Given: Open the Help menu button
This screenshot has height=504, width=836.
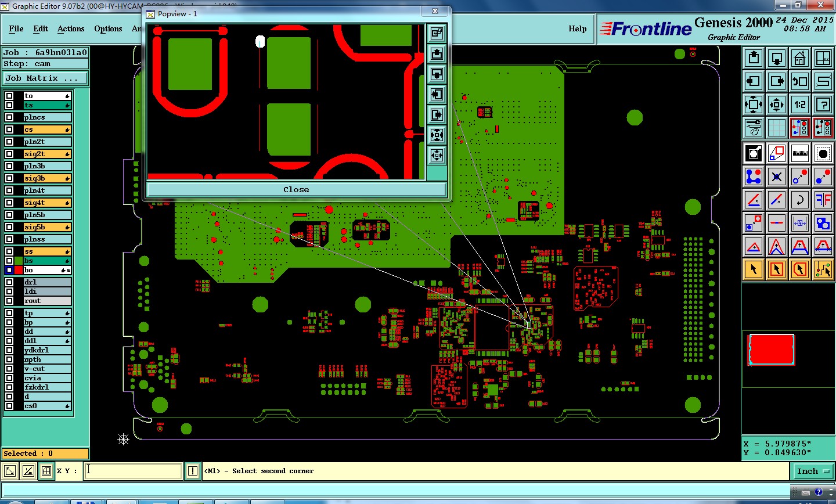Looking at the screenshot, I should pos(577,28).
